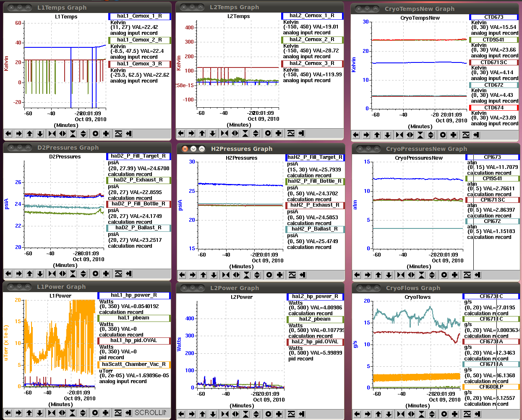Screen dimensions: 522x420
Task: Vertical hourglass zoom in D2Pressures toolbar
Action: click(73, 274)
